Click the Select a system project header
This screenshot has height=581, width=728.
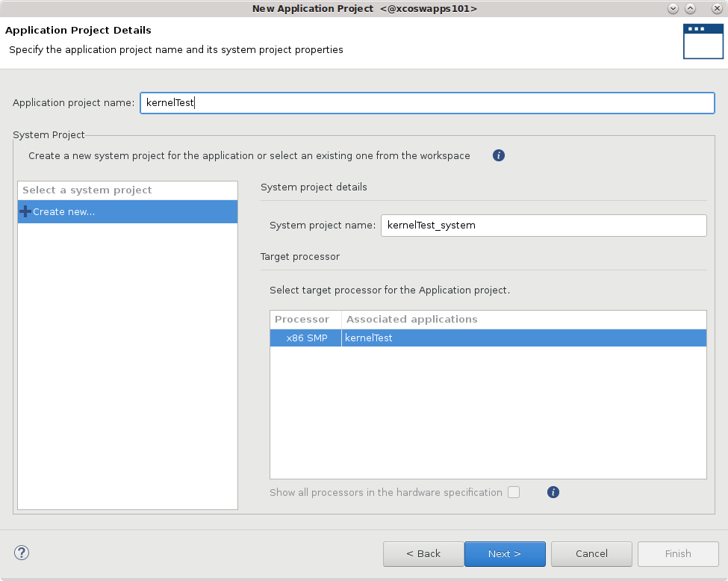click(x=87, y=190)
